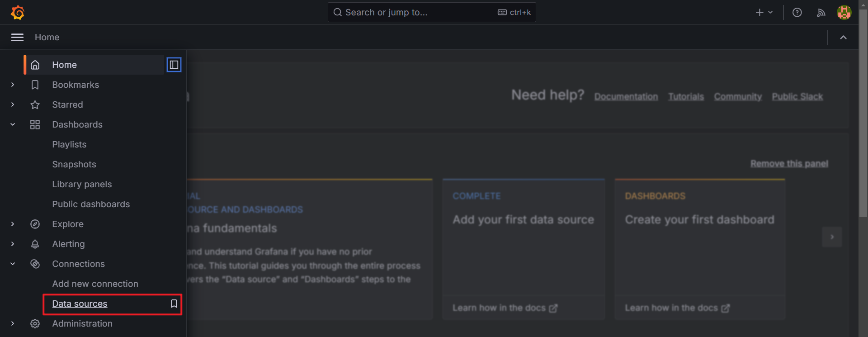Expand the Alerting section
This screenshot has height=337, width=868.
coord(13,244)
